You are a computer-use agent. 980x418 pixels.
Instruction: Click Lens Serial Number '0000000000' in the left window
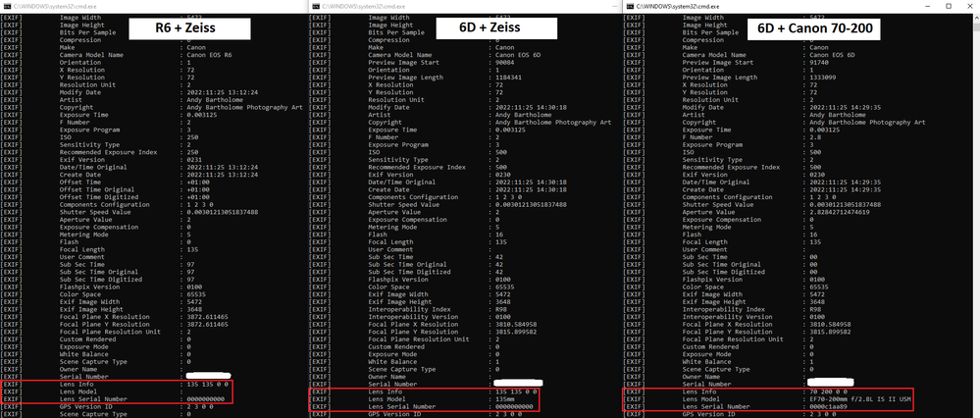pos(206,399)
